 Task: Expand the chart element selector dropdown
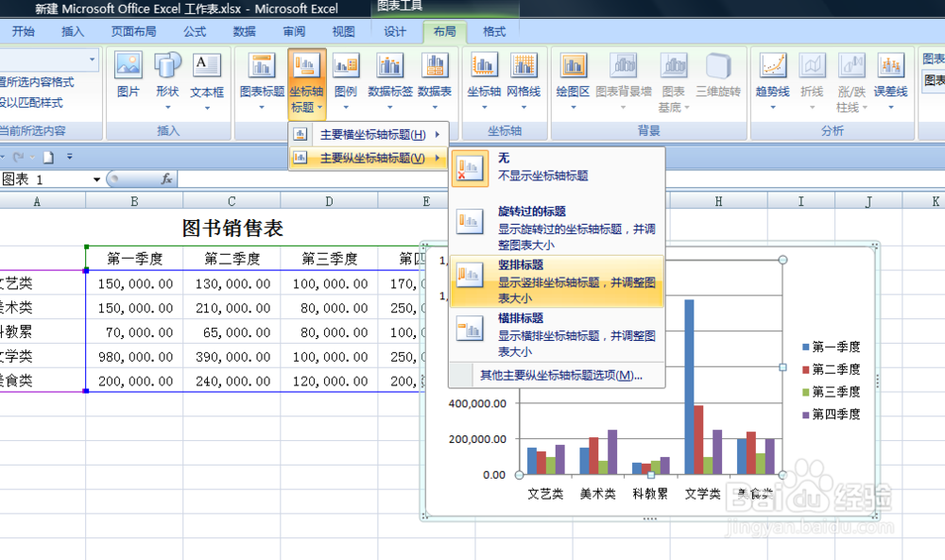point(93,59)
